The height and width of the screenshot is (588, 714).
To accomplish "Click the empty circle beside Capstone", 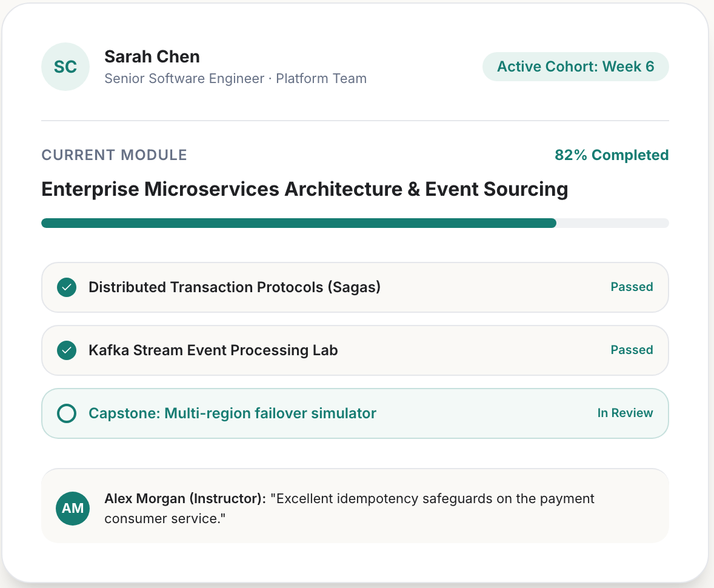I will (x=67, y=413).
